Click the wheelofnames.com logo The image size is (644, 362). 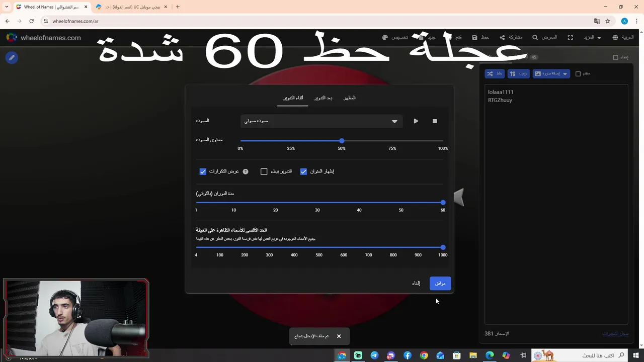(x=44, y=38)
